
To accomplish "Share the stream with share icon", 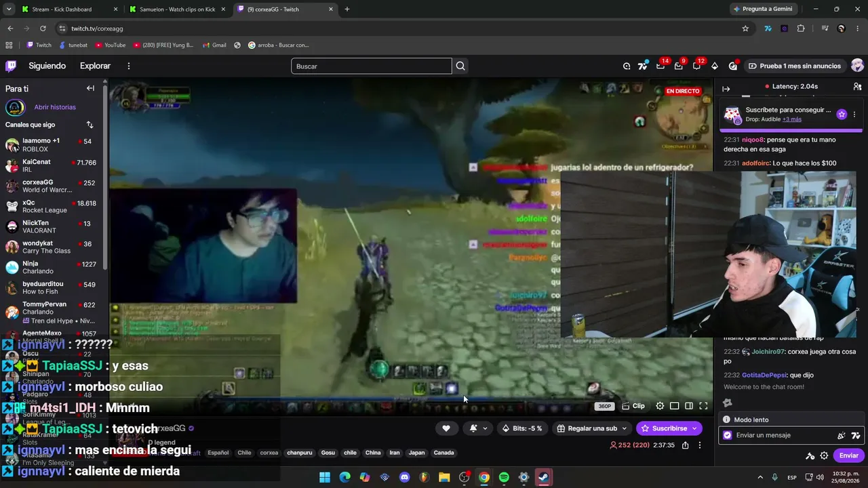I will pos(685,445).
